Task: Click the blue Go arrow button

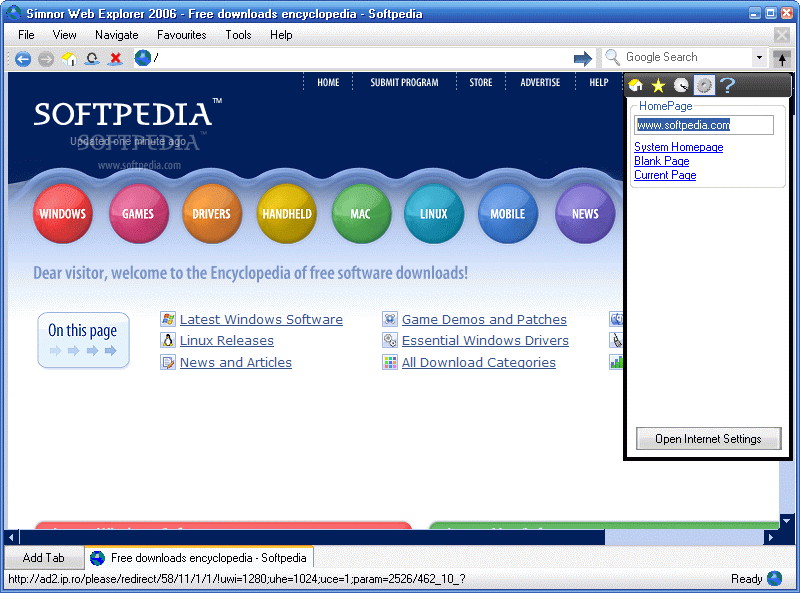Action: (x=583, y=59)
